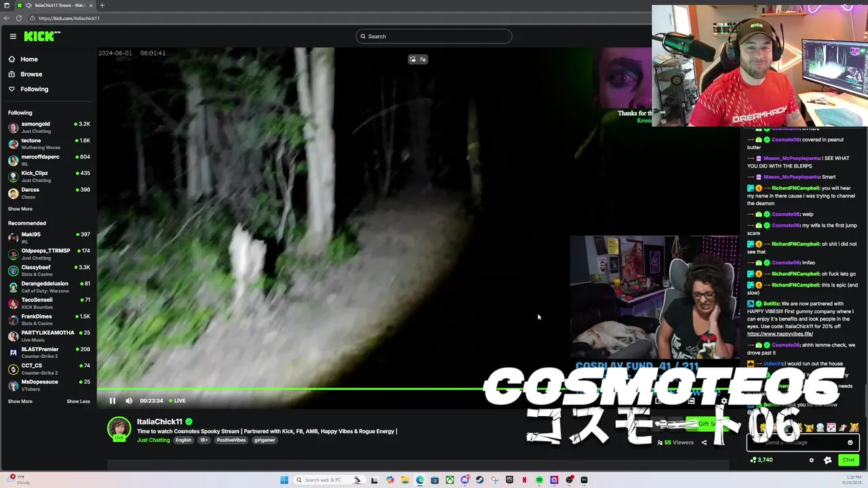Screen dimensions: 868x488
Task: Open the asmongold channel
Action: click(49, 127)
